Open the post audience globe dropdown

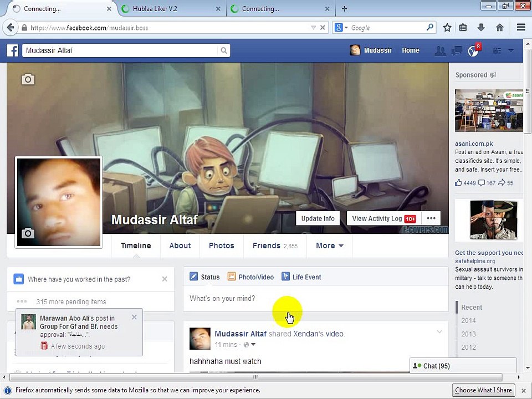coord(249,345)
